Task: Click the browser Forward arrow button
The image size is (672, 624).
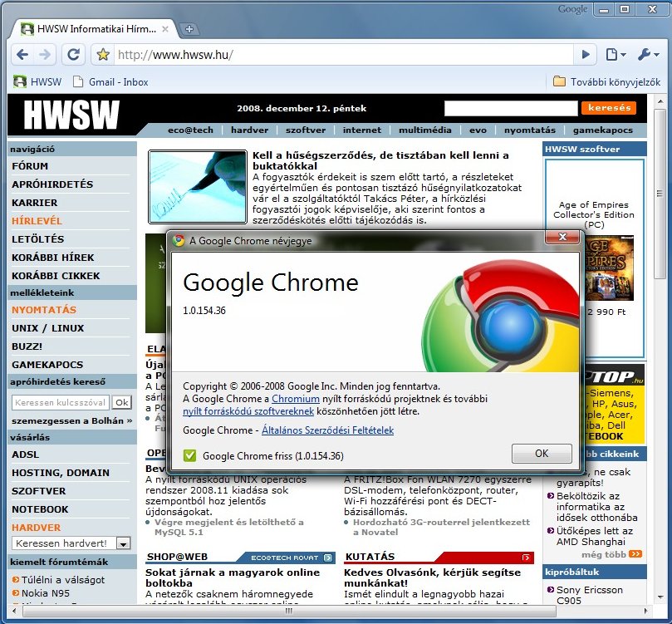Action: (45, 55)
